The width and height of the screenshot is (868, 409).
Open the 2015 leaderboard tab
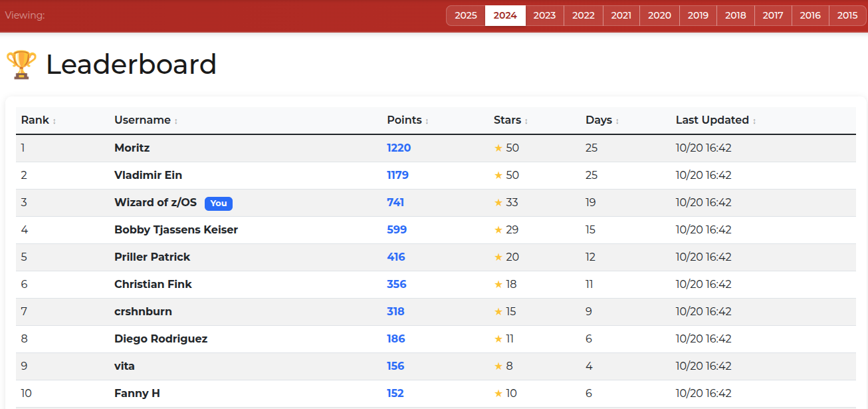click(847, 15)
